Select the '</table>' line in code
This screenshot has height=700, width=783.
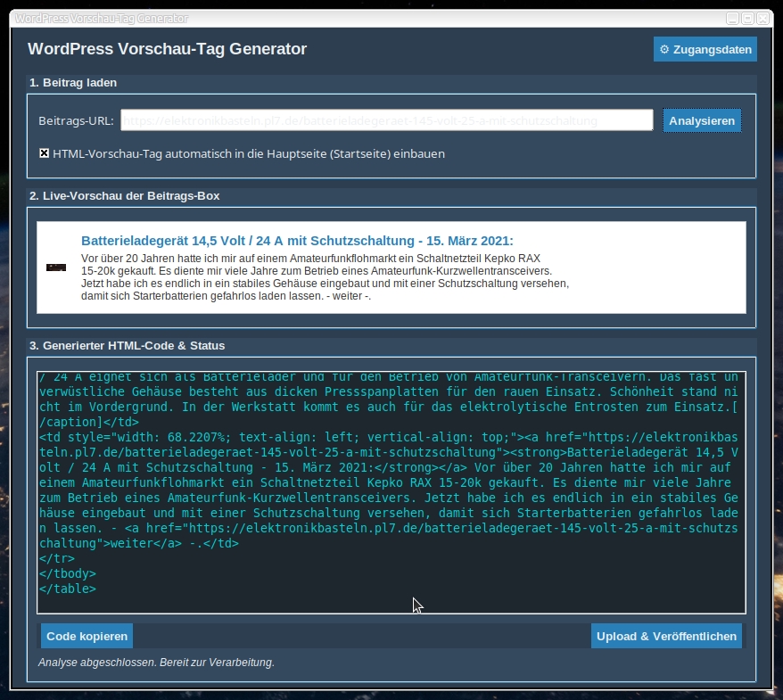[68, 589]
